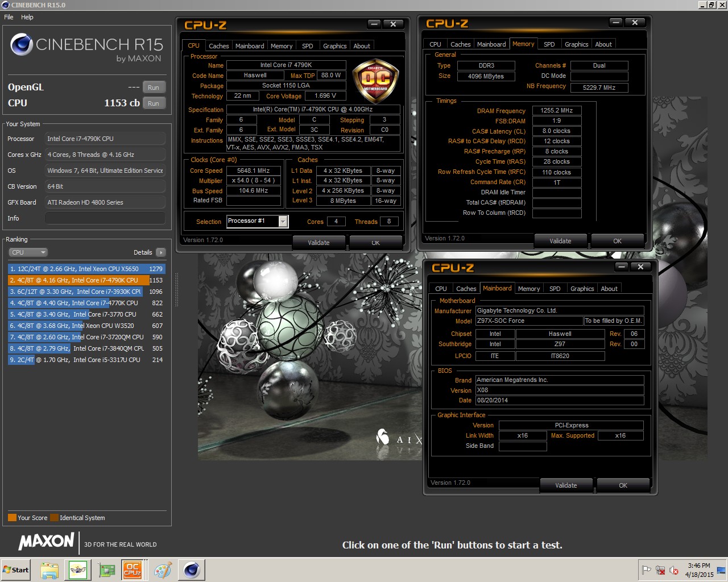Click OK in the Mainboard CPU-Z window
The height and width of the screenshot is (582, 728).
click(623, 485)
